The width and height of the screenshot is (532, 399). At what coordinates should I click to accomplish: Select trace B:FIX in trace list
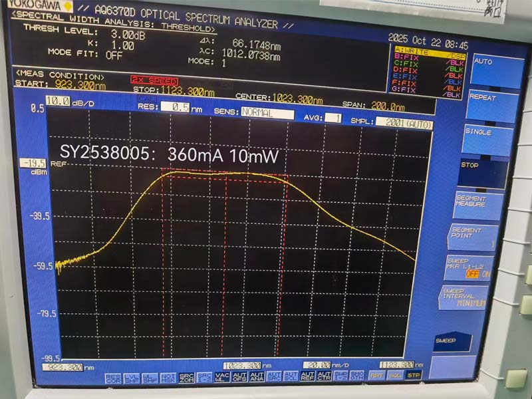[x=428, y=59]
